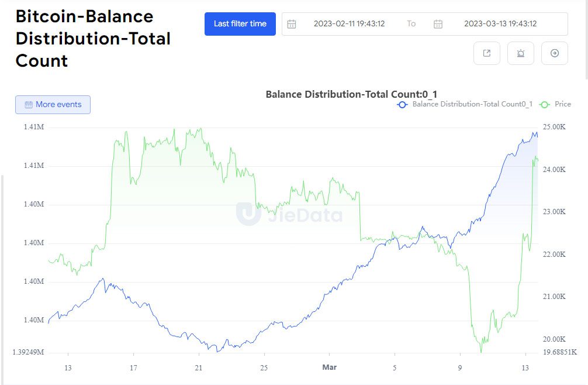Click the share/export icon button
Screen dimensions: 588x385
point(487,53)
